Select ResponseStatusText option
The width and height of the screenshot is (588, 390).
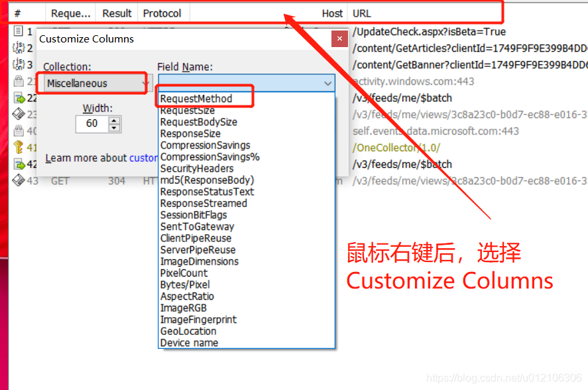tap(207, 192)
